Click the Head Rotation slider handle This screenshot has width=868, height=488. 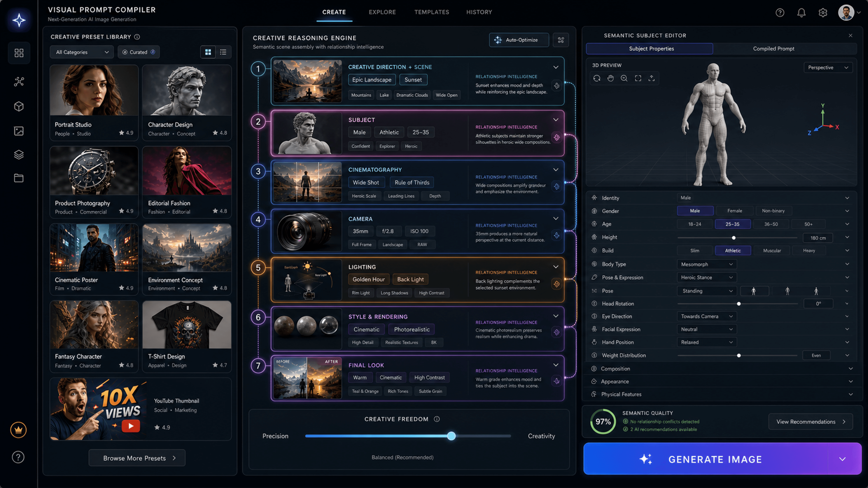point(739,304)
